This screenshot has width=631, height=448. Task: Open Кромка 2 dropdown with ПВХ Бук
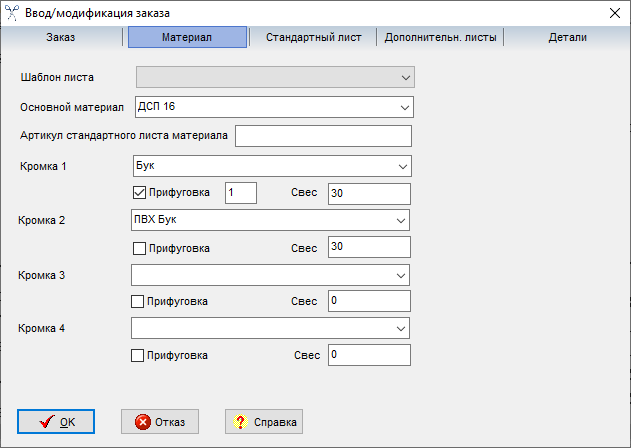(x=402, y=220)
